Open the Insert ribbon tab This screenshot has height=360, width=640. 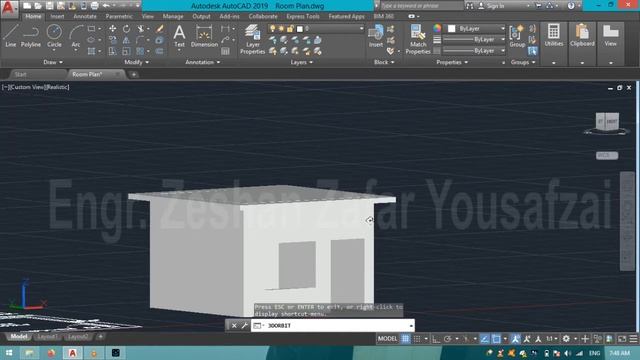(x=57, y=16)
